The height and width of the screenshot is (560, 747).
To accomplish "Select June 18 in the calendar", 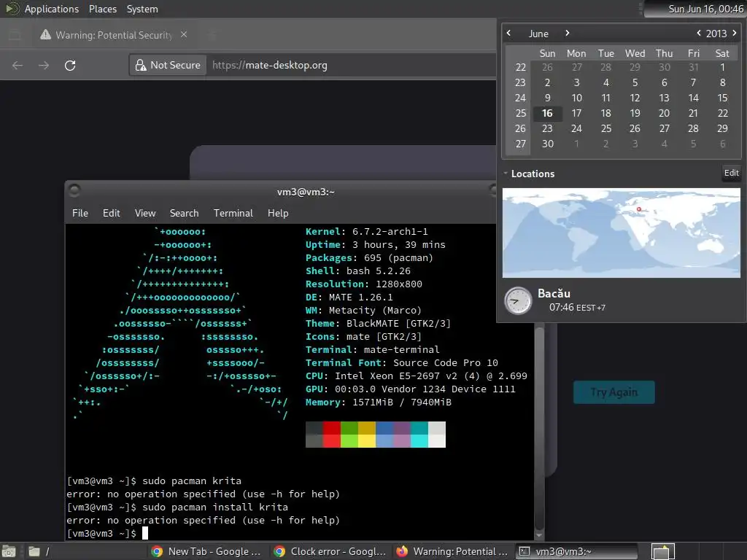I will (605, 113).
